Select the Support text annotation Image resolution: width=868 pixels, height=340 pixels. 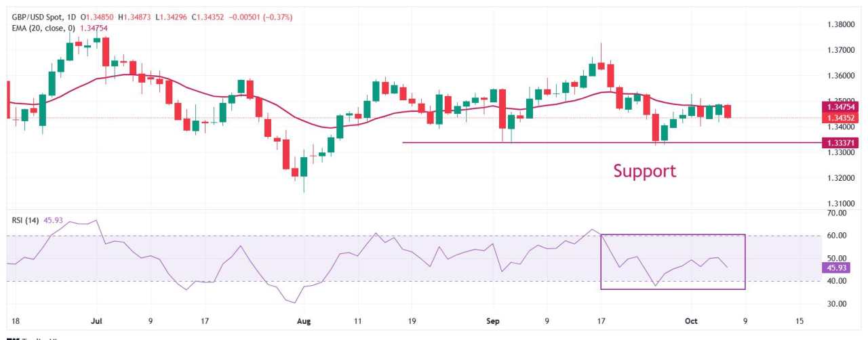(644, 171)
